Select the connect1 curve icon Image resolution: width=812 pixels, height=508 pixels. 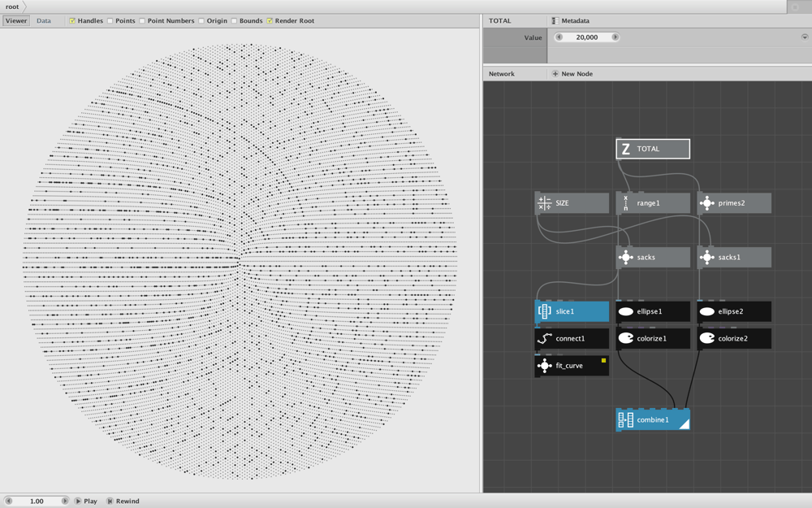point(544,338)
